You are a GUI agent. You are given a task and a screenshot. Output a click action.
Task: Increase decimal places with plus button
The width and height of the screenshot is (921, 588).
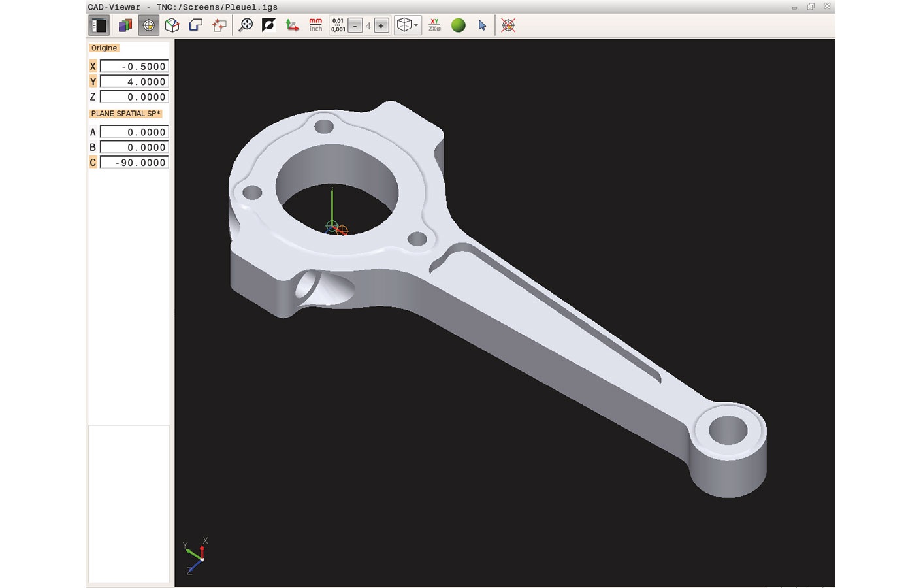[x=381, y=26]
